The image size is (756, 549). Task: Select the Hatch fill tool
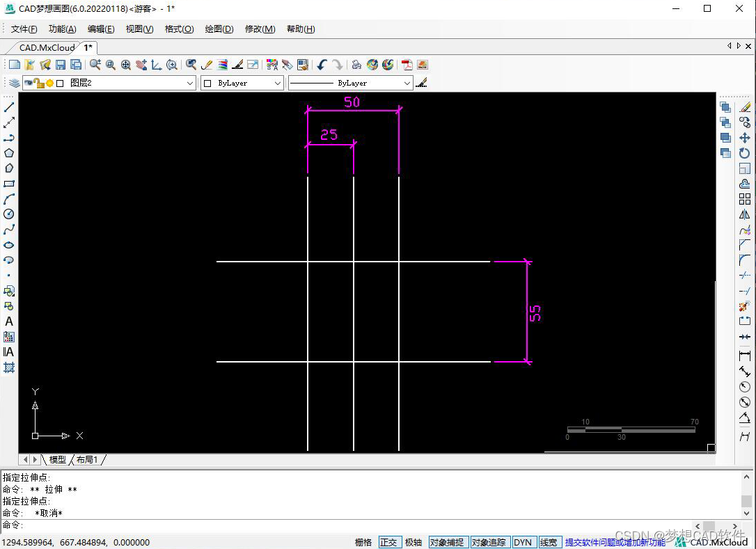8,368
